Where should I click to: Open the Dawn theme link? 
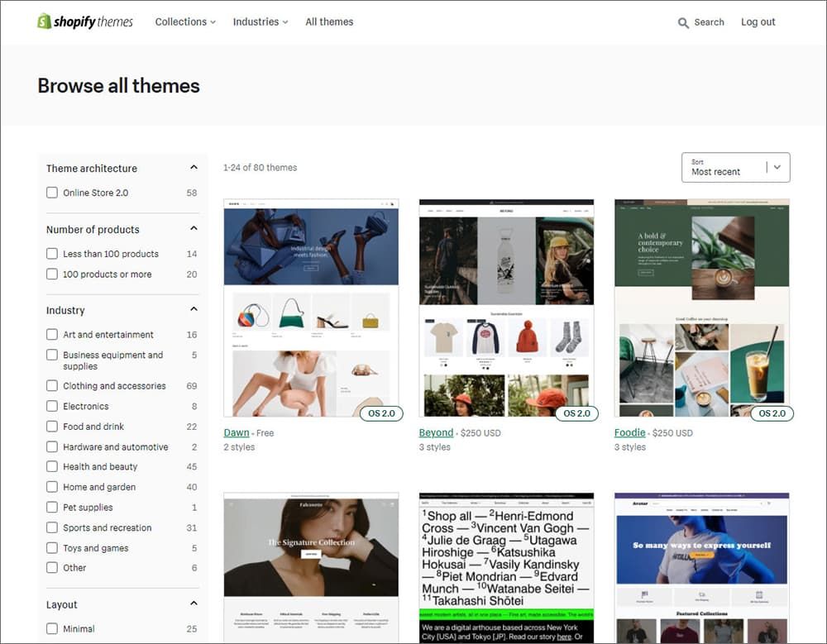pyautogui.click(x=237, y=432)
